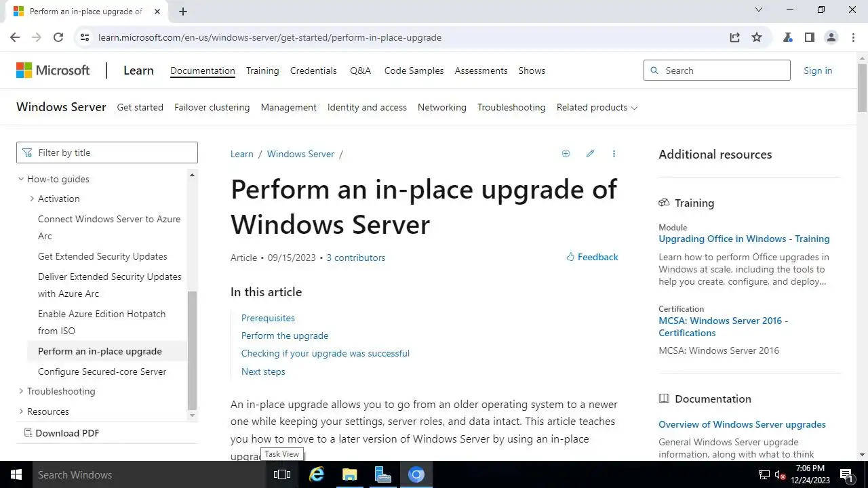Viewport: 868px width, 488px height.
Task: Click the Learn header link
Action: 138,70
